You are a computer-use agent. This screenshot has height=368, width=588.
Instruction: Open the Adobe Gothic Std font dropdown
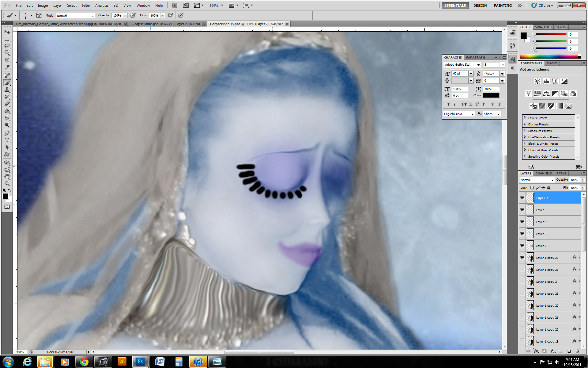(x=478, y=65)
